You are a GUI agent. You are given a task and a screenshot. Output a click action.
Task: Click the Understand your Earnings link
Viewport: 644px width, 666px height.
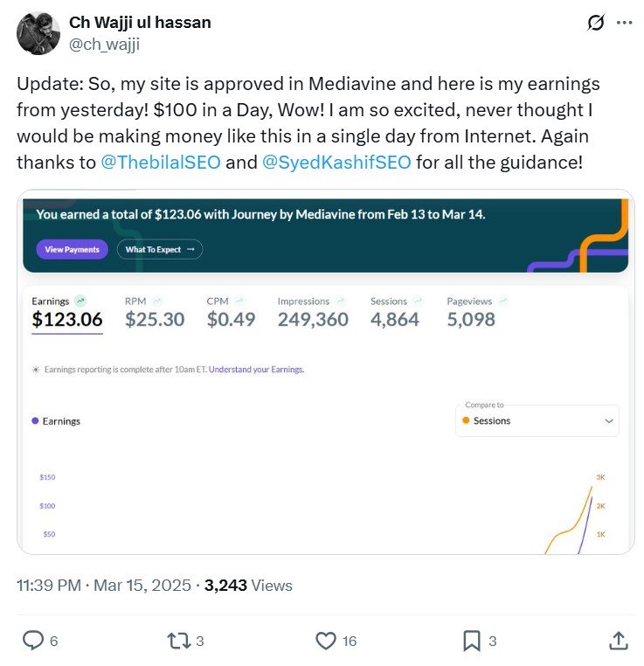point(256,370)
